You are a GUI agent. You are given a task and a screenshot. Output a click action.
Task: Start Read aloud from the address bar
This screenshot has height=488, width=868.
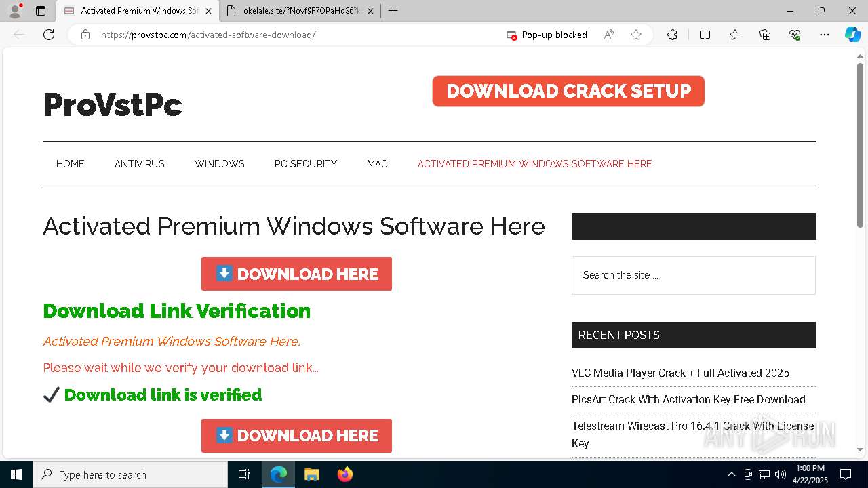click(x=609, y=35)
